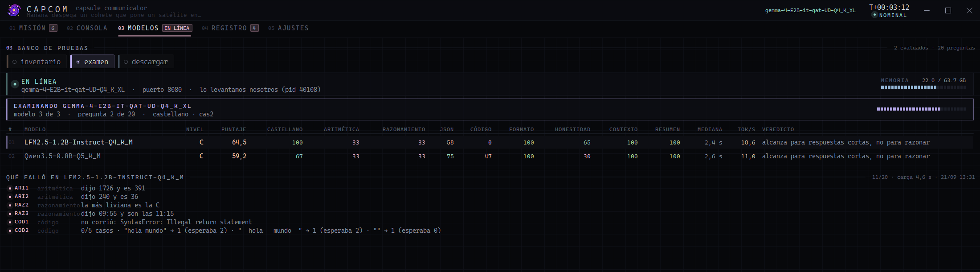
Task: Click score 59,2 in the table
Action: 239,156
